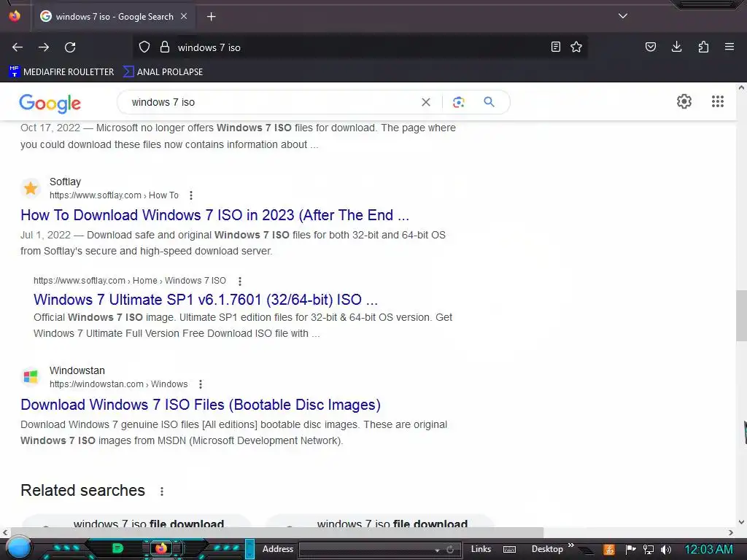Reload the current page
This screenshot has width=747, height=560.
click(70, 47)
